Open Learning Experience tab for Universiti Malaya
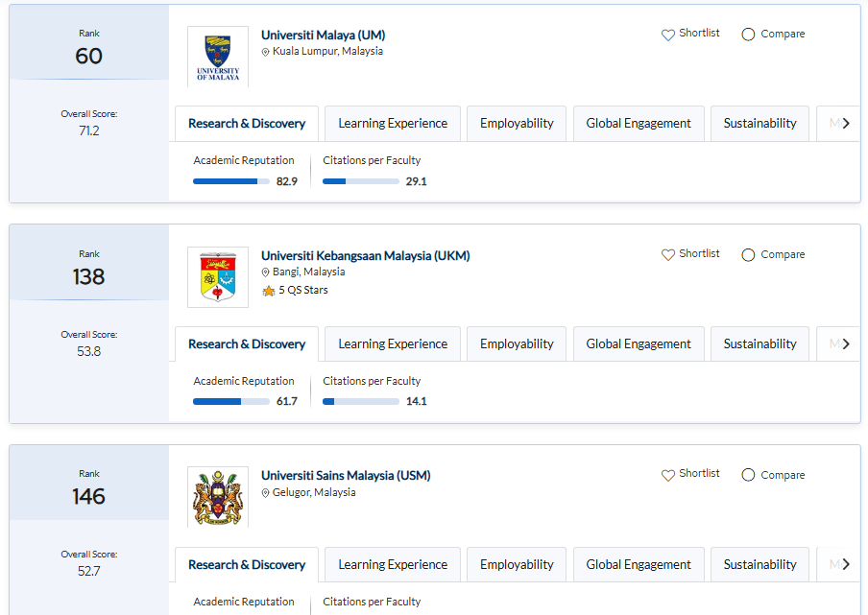 pos(393,124)
